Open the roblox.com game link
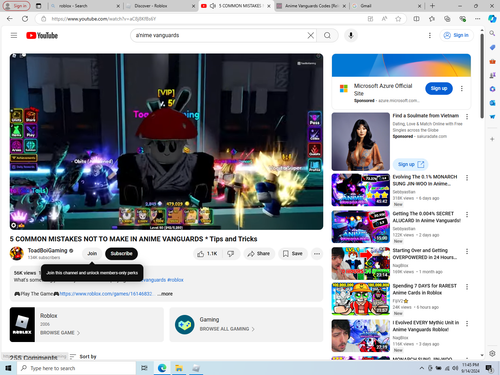 106,294
